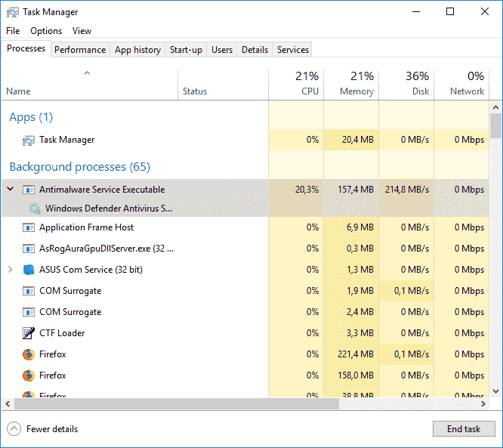Click the Firefox icon in the 221,4 MB row
This screenshot has width=503, height=448.
[x=29, y=354]
